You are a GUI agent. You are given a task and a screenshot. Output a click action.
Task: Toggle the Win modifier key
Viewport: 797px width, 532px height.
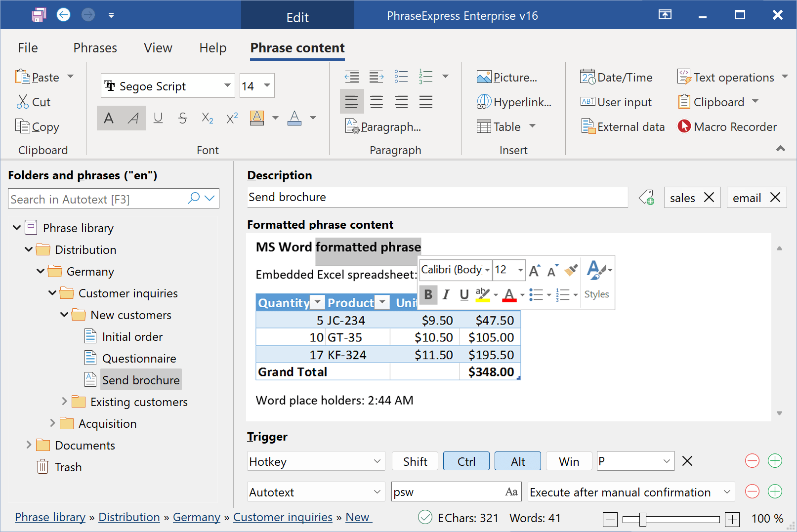pyautogui.click(x=569, y=461)
